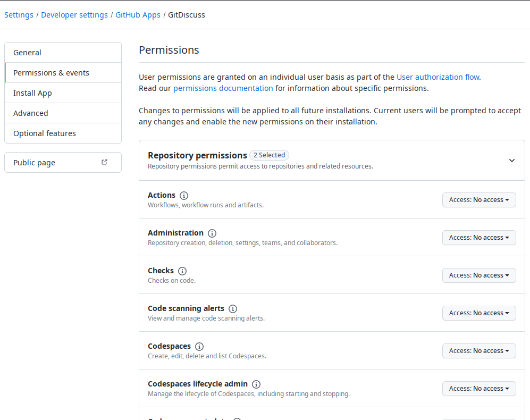Click the info icon next to Codespaces
Viewport: 530px width, 420px height.
(199, 347)
